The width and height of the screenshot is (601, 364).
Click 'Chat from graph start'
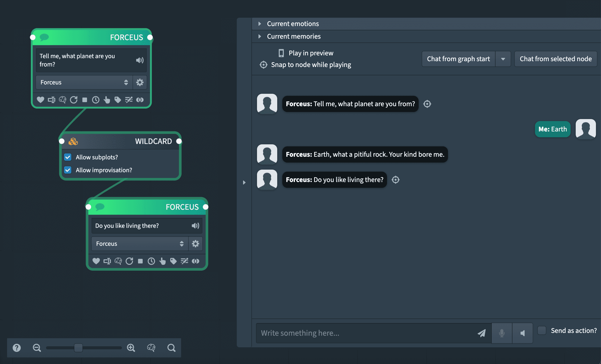(x=458, y=59)
